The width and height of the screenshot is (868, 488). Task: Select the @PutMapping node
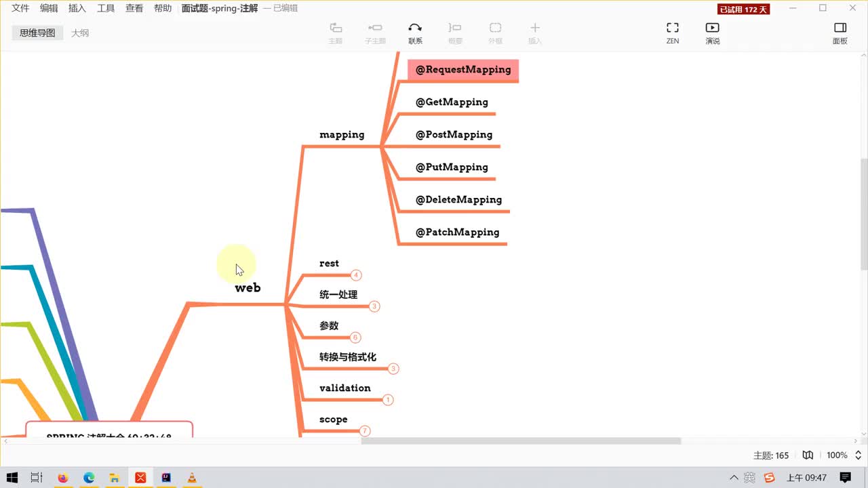click(x=452, y=167)
